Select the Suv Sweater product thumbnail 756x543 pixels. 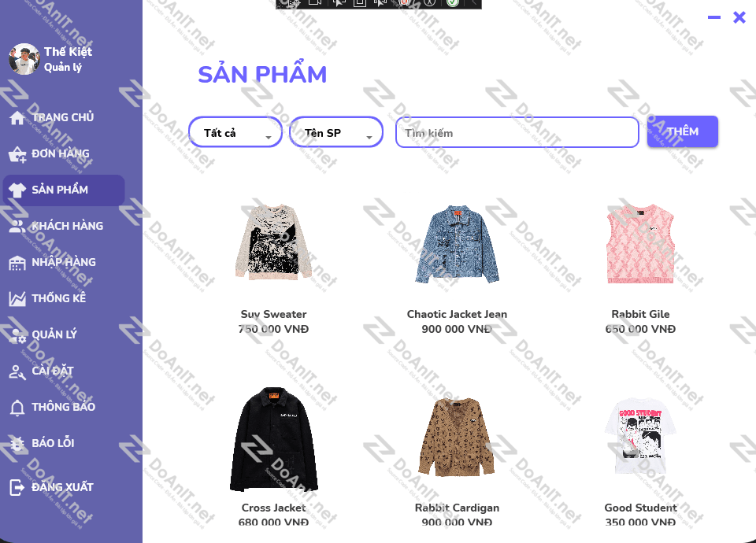(273, 242)
